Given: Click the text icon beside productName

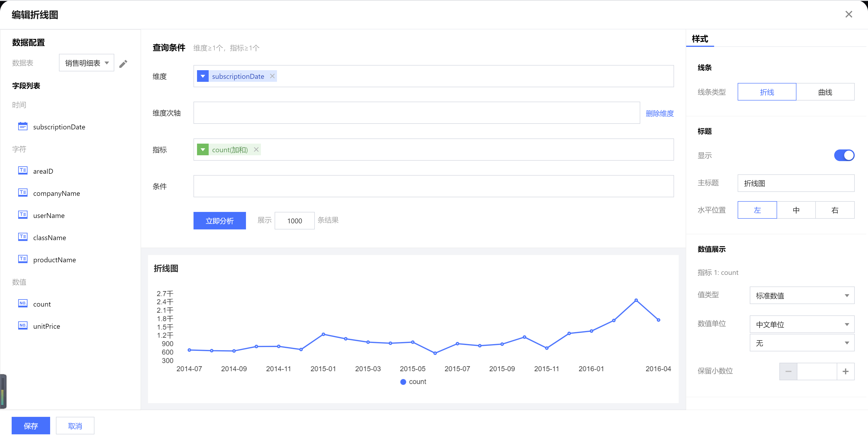Looking at the screenshot, I should (x=23, y=259).
